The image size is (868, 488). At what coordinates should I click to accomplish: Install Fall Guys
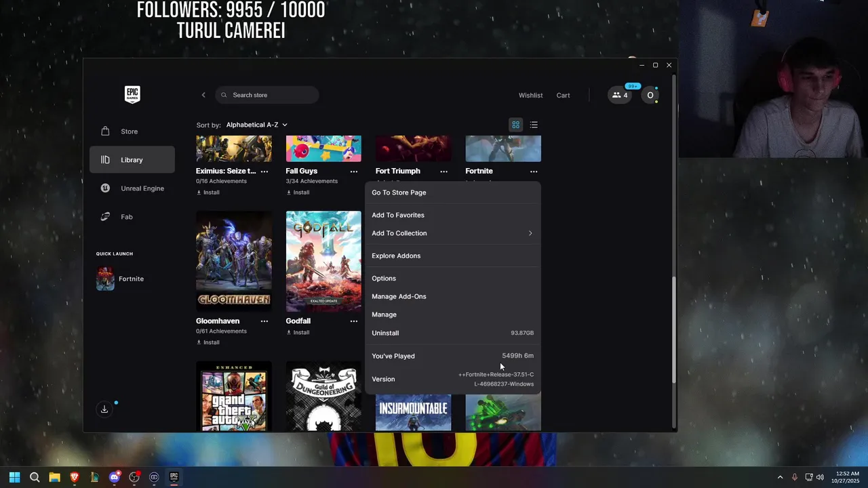point(298,192)
